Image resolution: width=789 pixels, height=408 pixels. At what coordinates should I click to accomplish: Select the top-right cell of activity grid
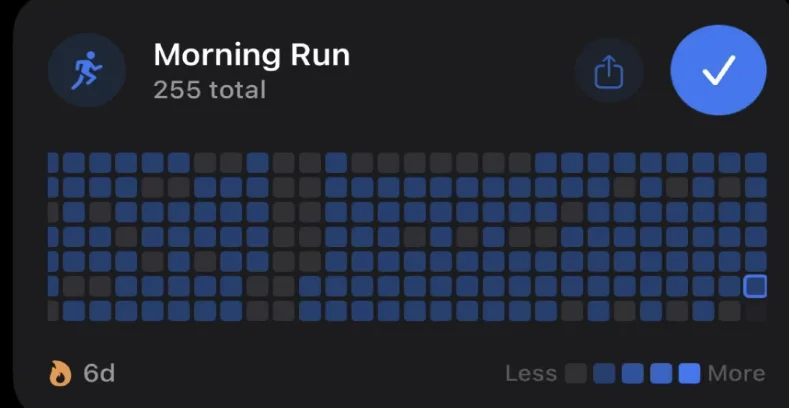(x=756, y=163)
